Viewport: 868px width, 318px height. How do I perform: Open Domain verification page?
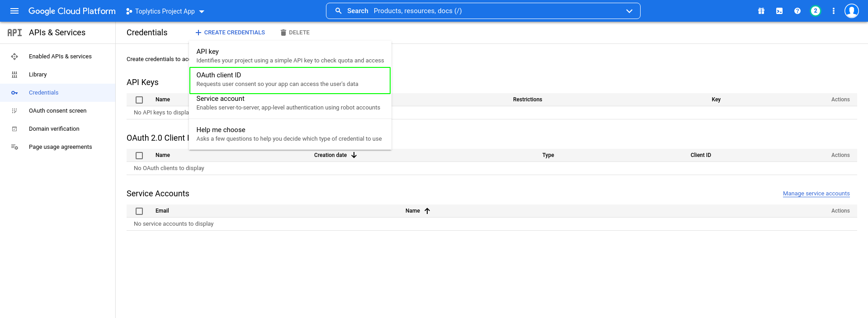(54, 129)
